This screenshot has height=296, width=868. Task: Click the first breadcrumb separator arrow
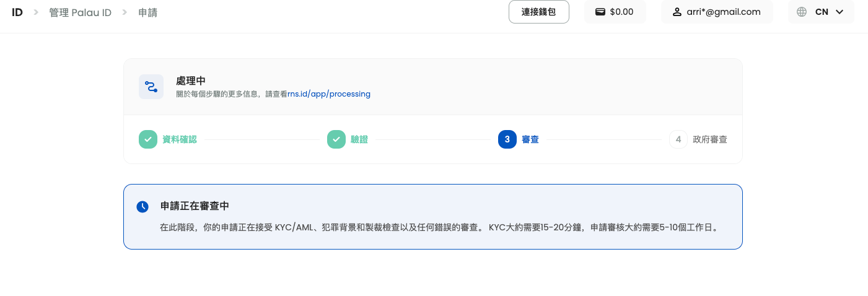pos(37,12)
